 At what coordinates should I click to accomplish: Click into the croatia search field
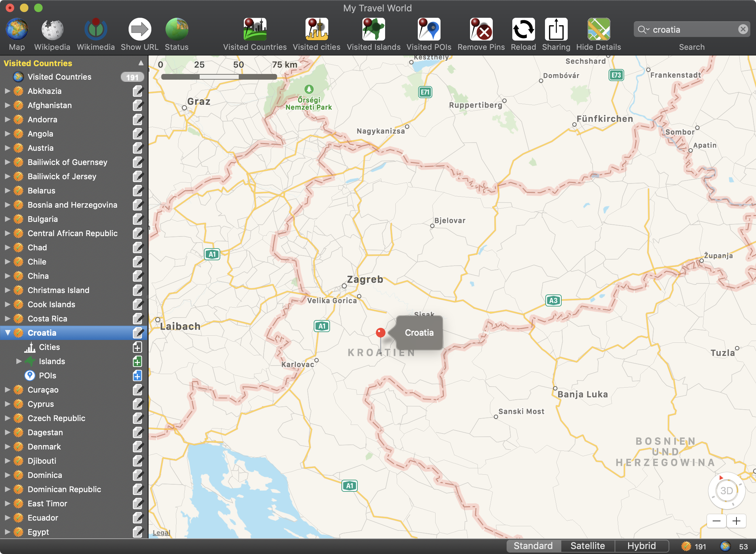[x=693, y=30]
